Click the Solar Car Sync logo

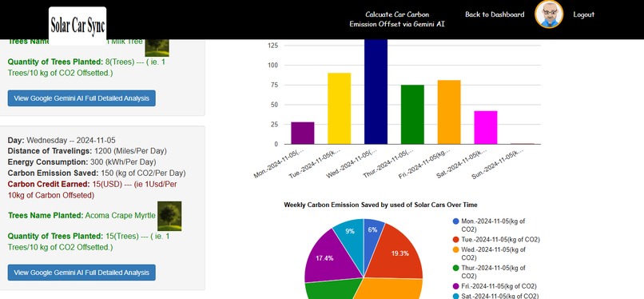click(x=78, y=26)
